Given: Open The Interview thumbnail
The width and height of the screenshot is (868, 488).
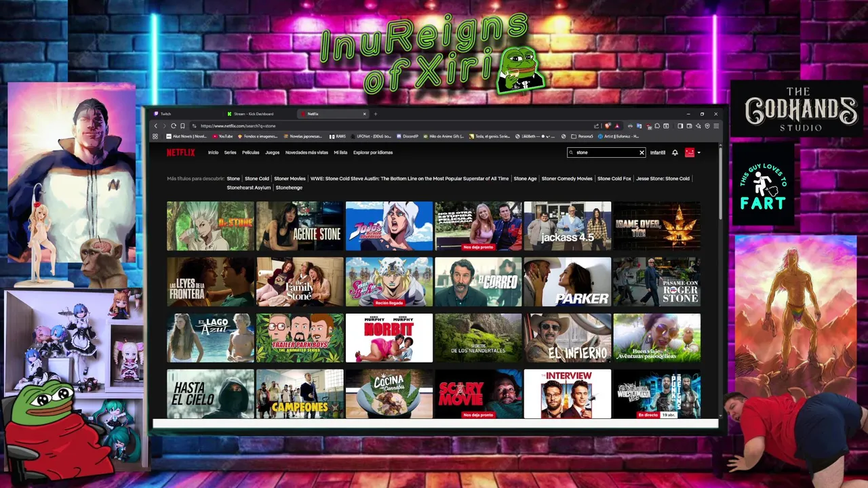Looking at the screenshot, I should pyautogui.click(x=568, y=394).
